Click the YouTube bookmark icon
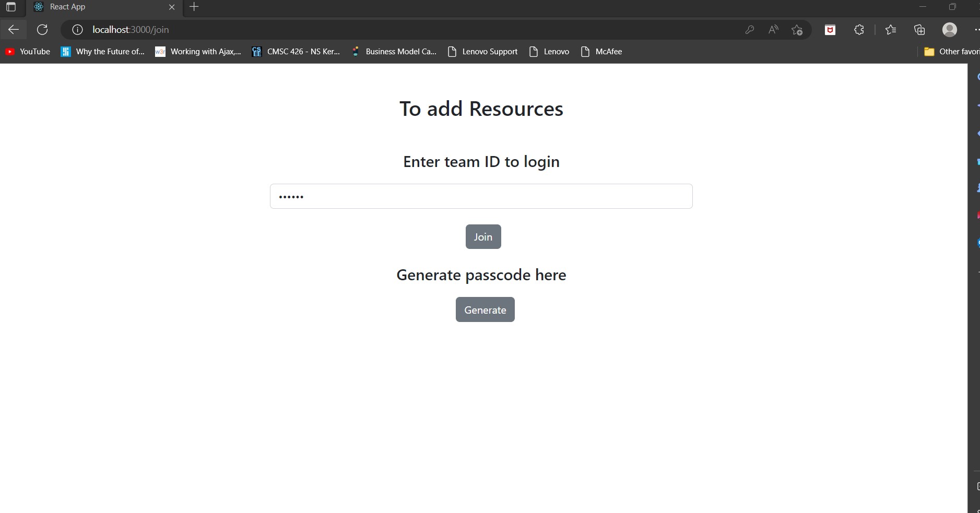 [x=10, y=51]
